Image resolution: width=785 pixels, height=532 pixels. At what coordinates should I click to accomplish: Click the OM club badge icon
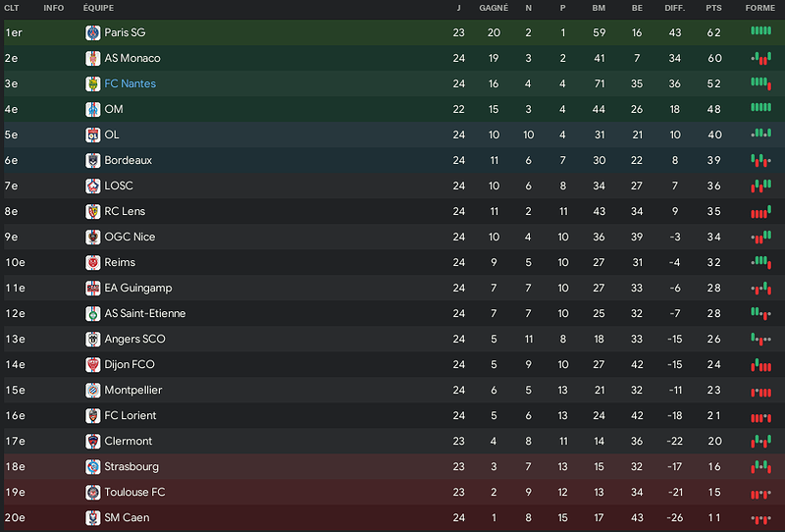tap(92, 109)
